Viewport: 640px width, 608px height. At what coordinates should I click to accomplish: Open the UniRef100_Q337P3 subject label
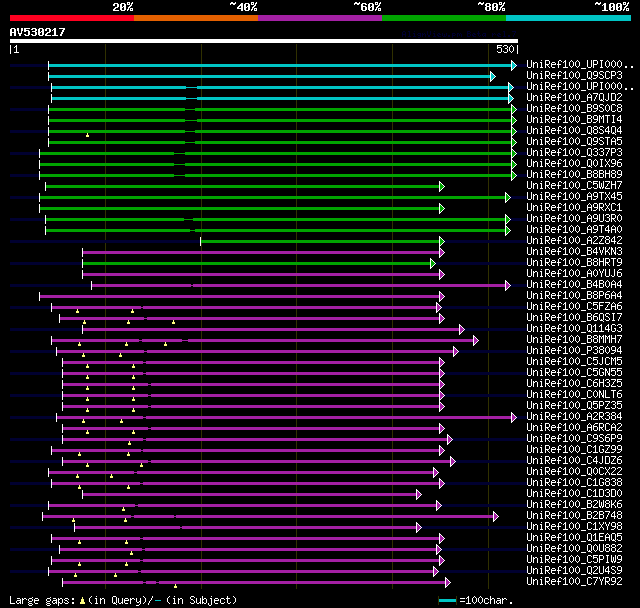(574, 153)
